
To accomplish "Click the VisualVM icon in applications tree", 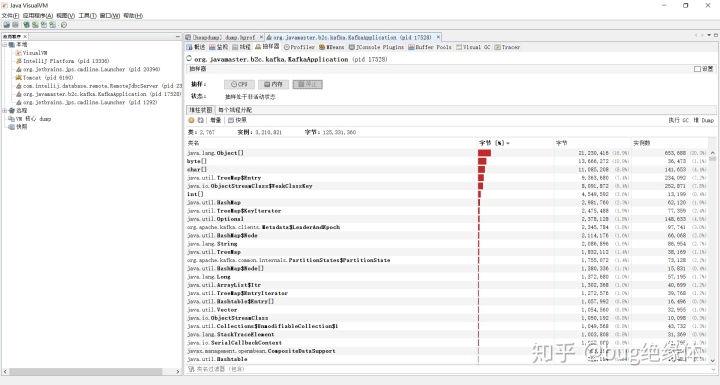I will [x=19, y=53].
